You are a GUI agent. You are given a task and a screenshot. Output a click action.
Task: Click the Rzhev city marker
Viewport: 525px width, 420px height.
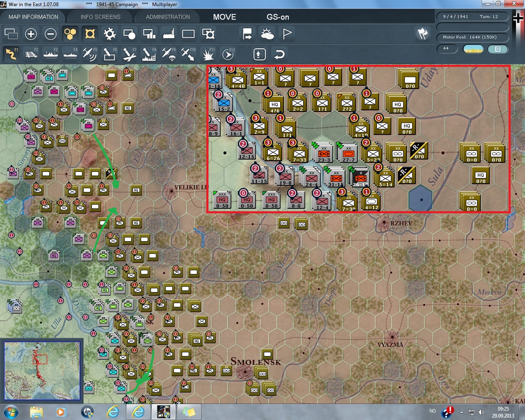coord(384,223)
